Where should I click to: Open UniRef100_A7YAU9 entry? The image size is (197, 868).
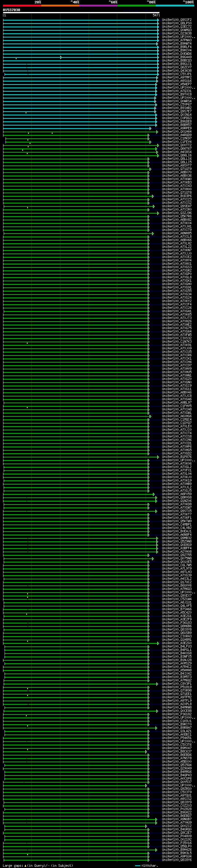[176, 822]
